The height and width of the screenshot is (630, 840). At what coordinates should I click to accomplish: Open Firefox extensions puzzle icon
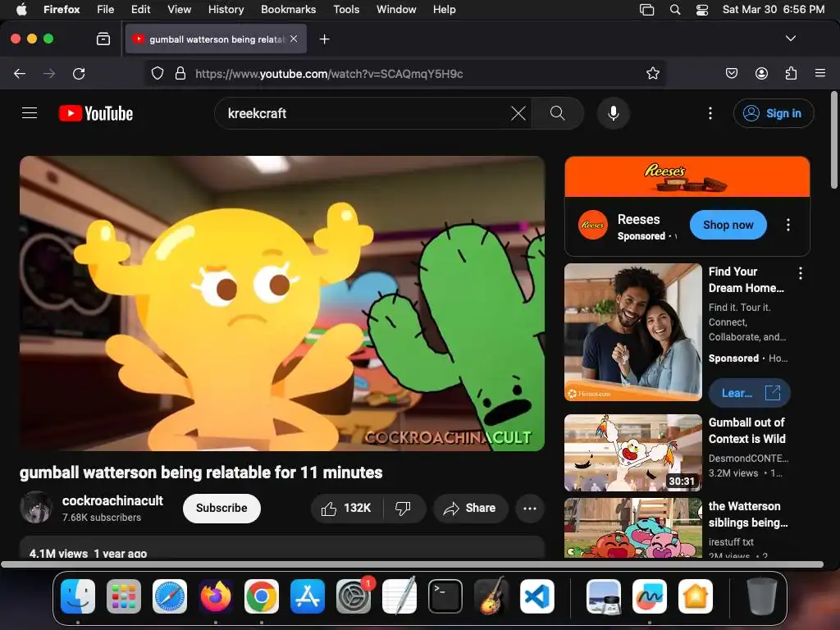pos(792,73)
